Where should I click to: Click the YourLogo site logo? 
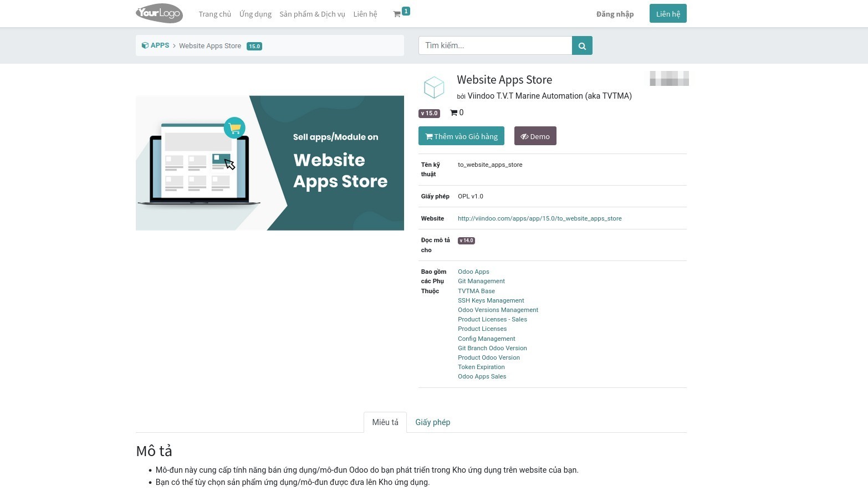159,13
